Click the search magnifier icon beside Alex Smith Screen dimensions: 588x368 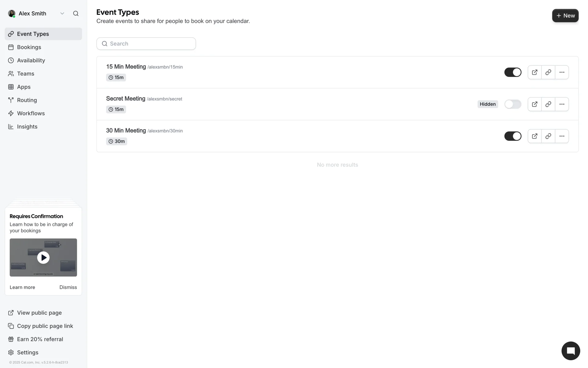click(76, 13)
